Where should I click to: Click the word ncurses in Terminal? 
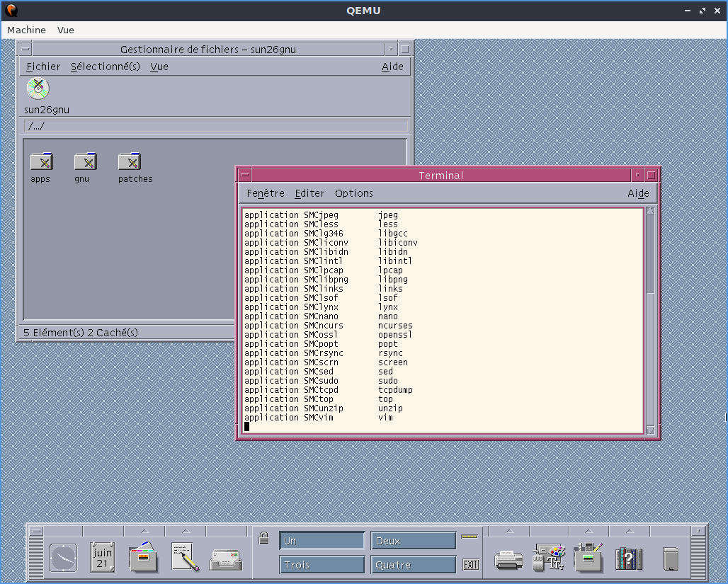pos(395,326)
